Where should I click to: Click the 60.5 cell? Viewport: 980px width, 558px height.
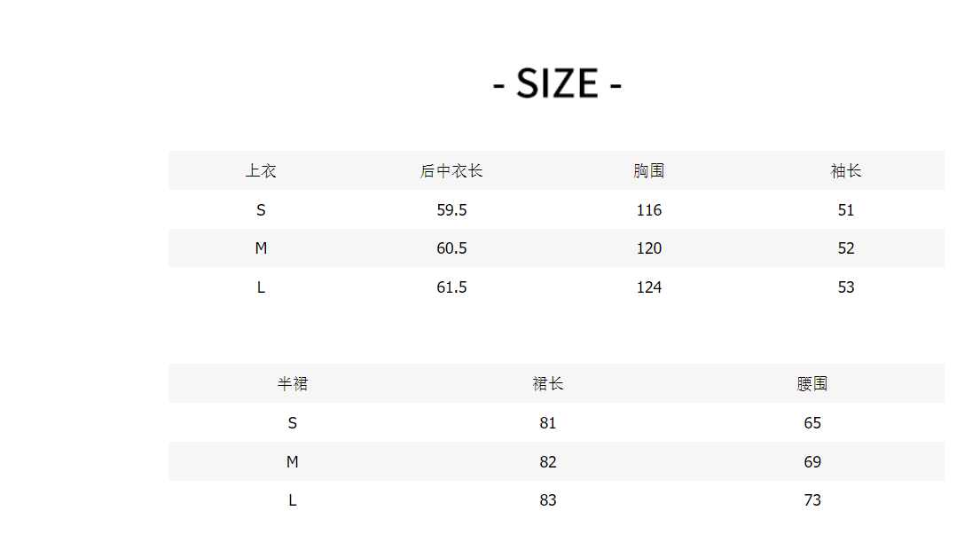click(451, 248)
